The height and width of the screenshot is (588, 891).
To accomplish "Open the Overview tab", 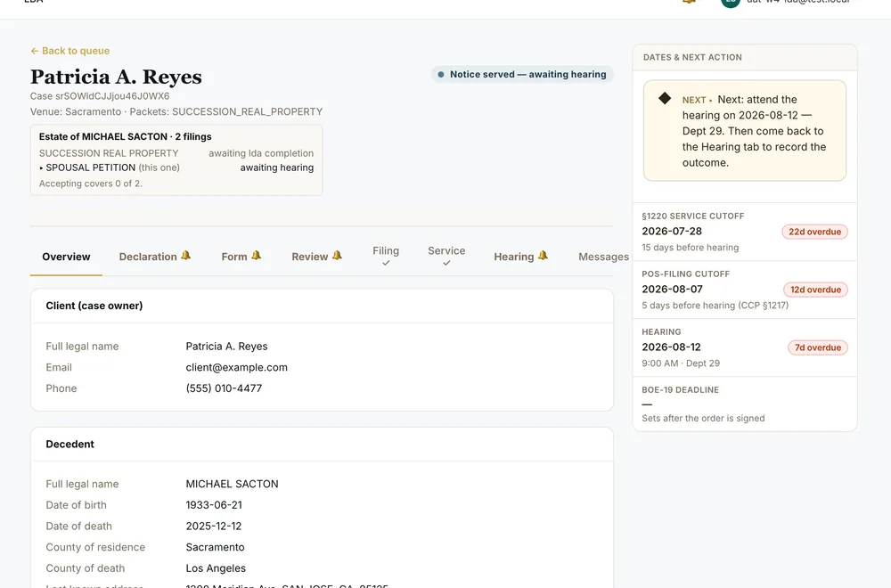I will (66, 257).
